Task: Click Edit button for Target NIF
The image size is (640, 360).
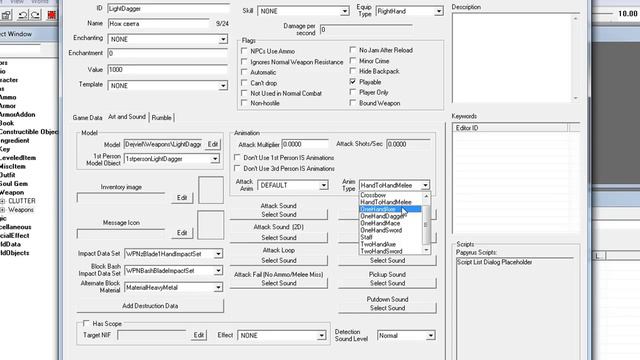Action: pos(199,335)
